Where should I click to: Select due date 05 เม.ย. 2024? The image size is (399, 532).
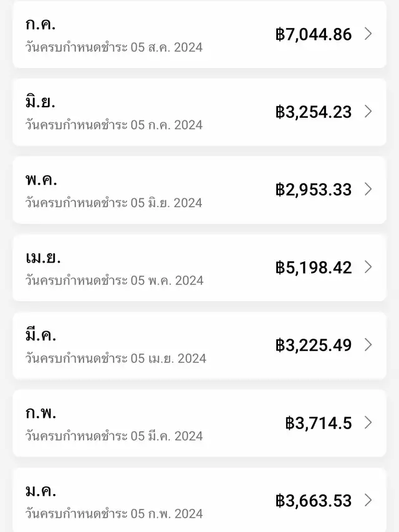(115, 359)
